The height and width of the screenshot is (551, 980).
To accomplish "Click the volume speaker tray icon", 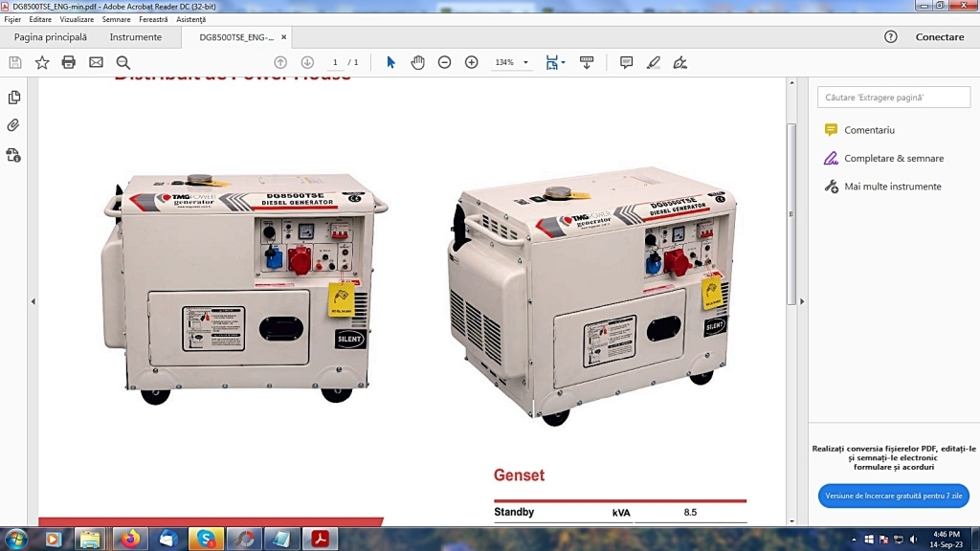I will point(913,540).
